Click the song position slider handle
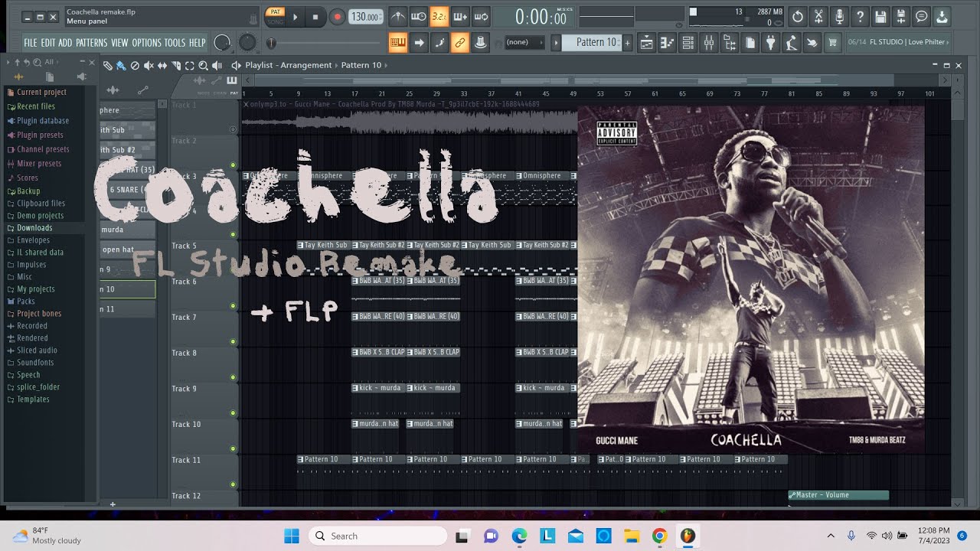The height and width of the screenshot is (551, 980). [x=270, y=43]
